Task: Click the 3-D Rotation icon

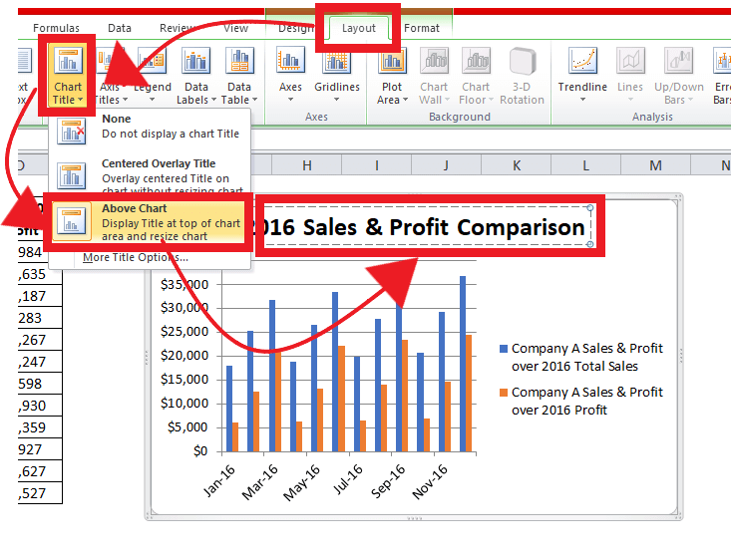Action: coord(522,61)
